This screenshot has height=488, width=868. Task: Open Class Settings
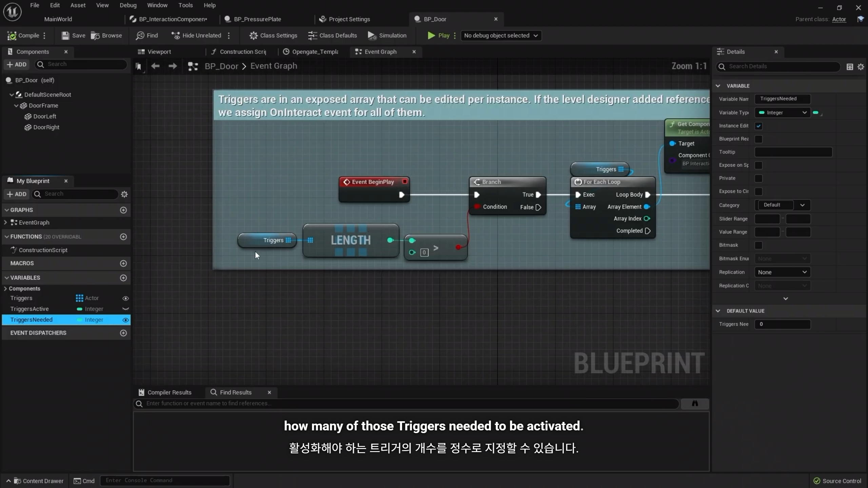point(273,36)
